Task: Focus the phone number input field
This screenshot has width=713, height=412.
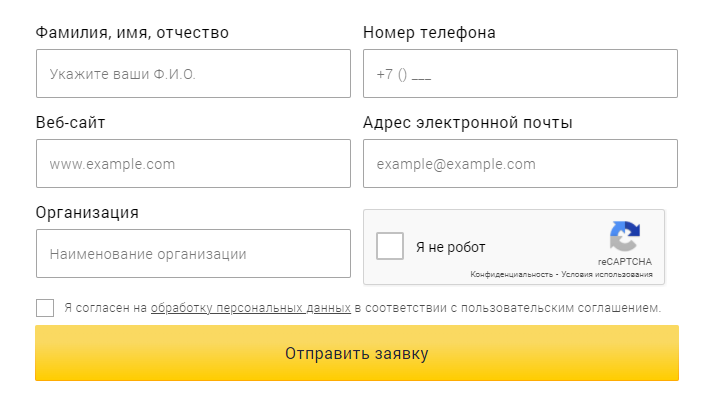Action: 520,74
